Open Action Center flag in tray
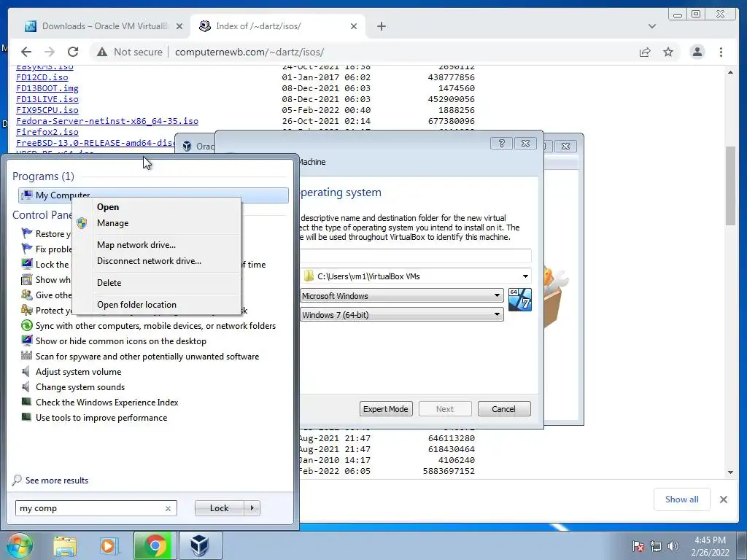Viewport: 747px width, 560px height. pyautogui.click(x=638, y=545)
